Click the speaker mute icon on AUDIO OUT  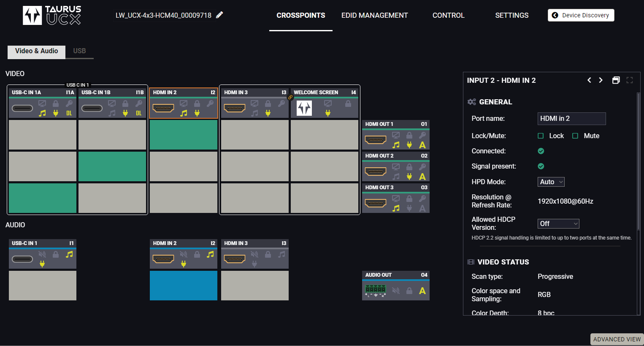[395, 291]
